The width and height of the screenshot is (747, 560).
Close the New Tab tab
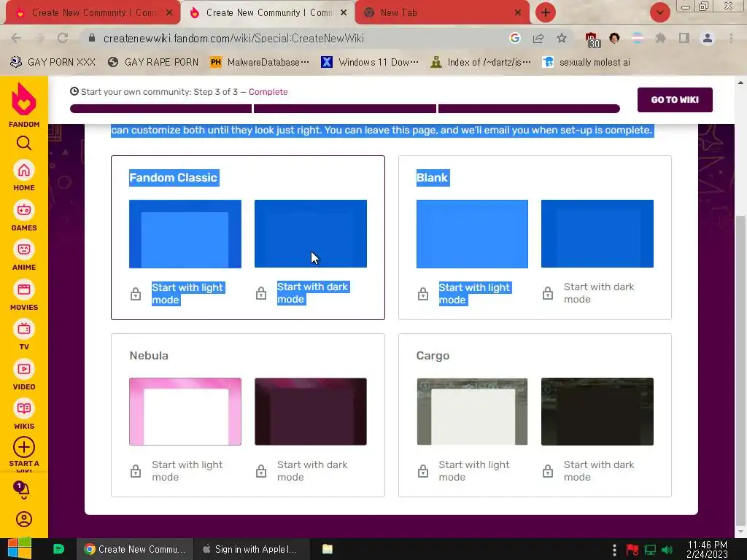pos(518,13)
